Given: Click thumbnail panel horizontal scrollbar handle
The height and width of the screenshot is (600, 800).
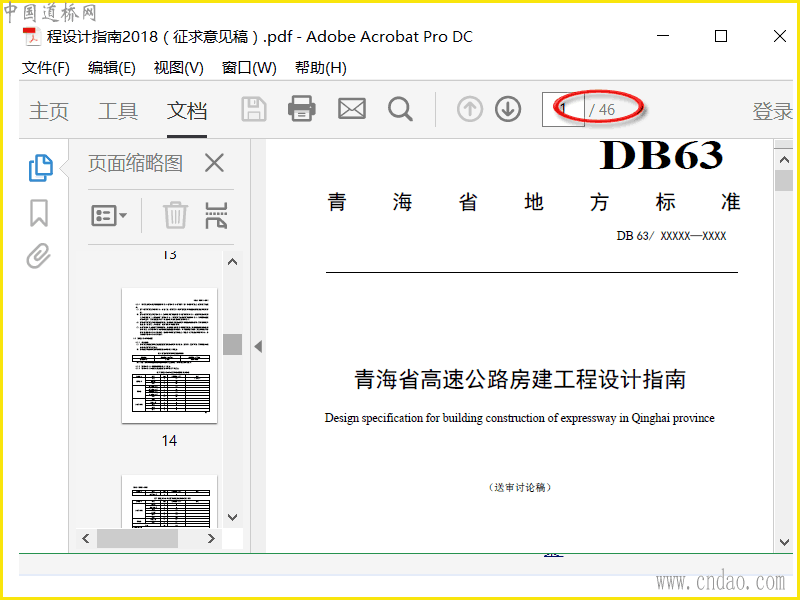Looking at the screenshot, I should (x=137, y=538).
